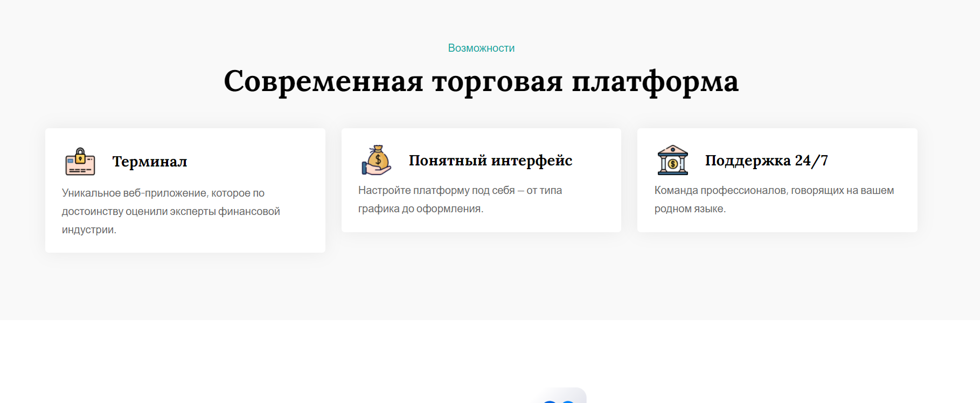Click the text starting Команда профессионалов
Image resolution: width=980 pixels, height=403 pixels.
(774, 199)
